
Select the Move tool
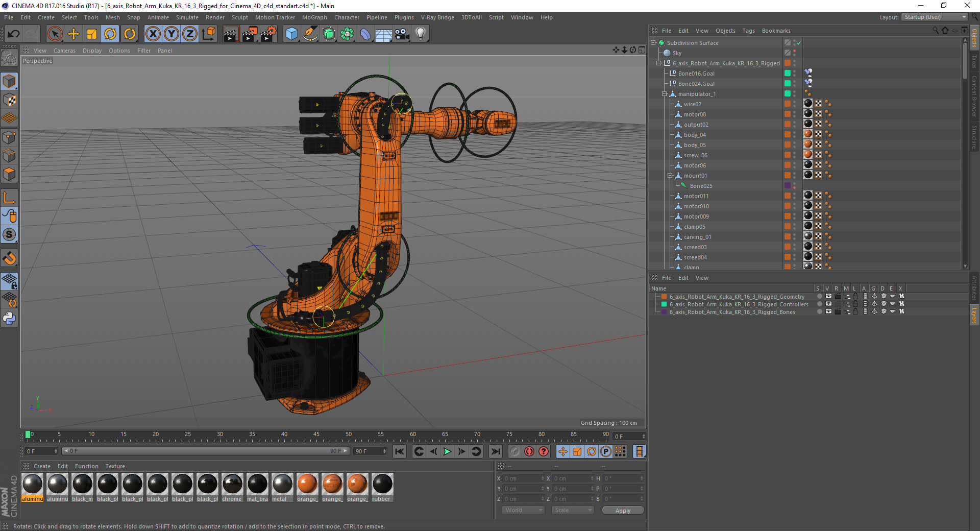point(73,34)
